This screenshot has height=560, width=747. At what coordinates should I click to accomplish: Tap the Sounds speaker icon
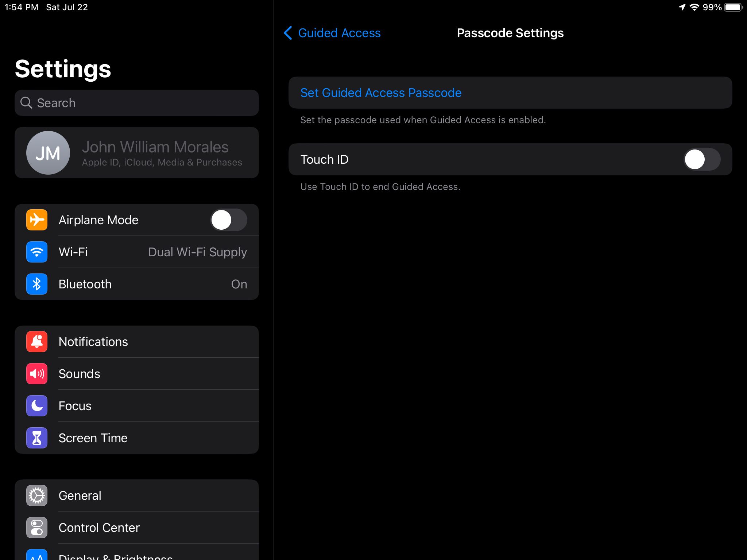coord(37,374)
